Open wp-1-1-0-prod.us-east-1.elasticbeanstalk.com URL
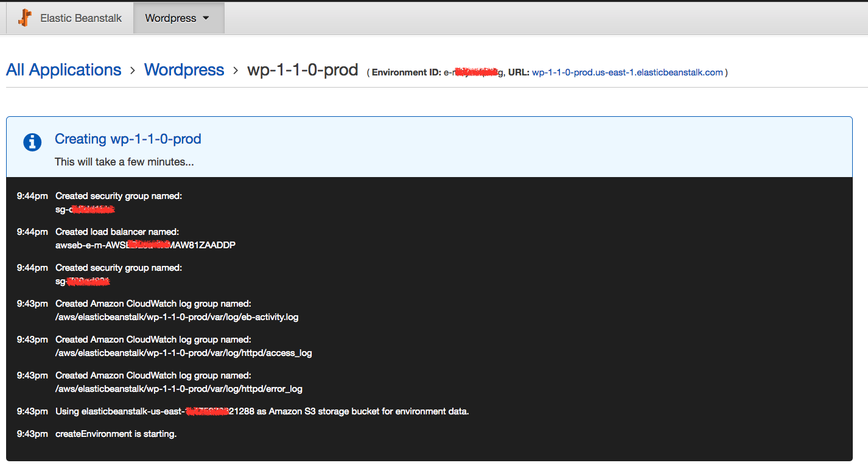The height and width of the screenshot is (474, 868). point(628,72)
